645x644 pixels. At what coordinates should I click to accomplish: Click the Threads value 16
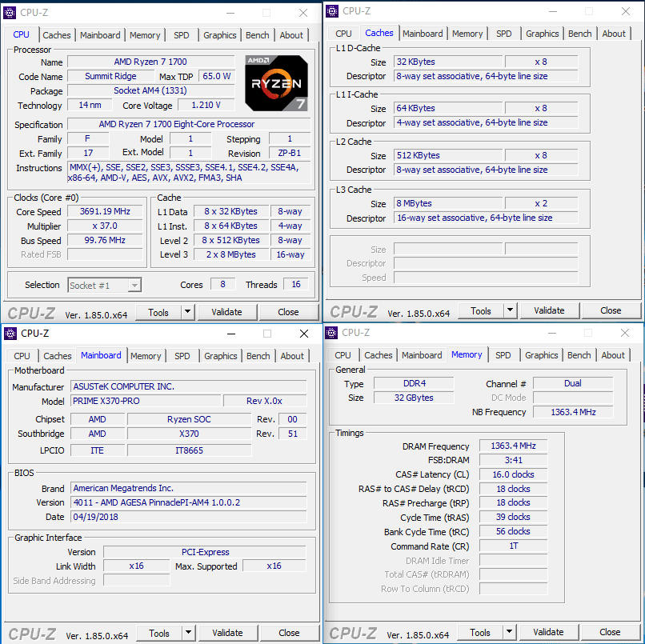point(296,284)
